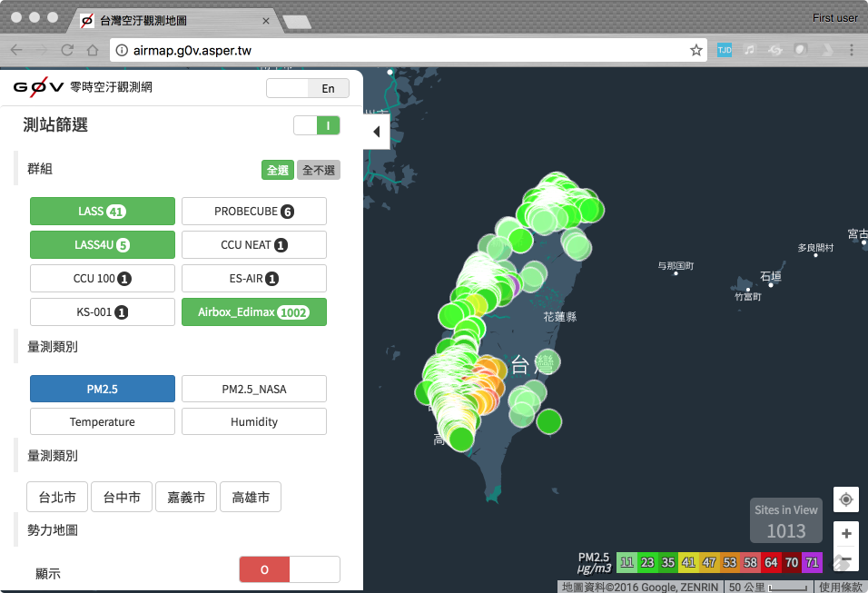Bookmark page with the star icon
This screenshot has height=593, width=868.
point(696,50)
